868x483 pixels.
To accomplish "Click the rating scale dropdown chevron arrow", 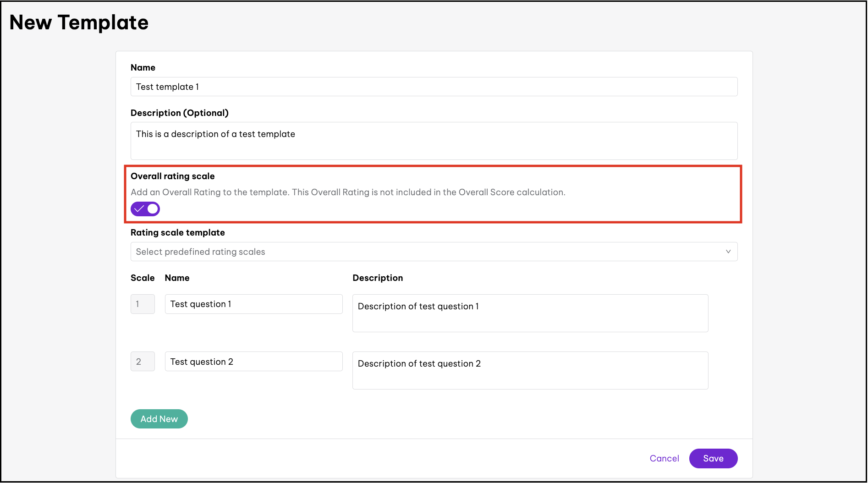I will 728,252.
